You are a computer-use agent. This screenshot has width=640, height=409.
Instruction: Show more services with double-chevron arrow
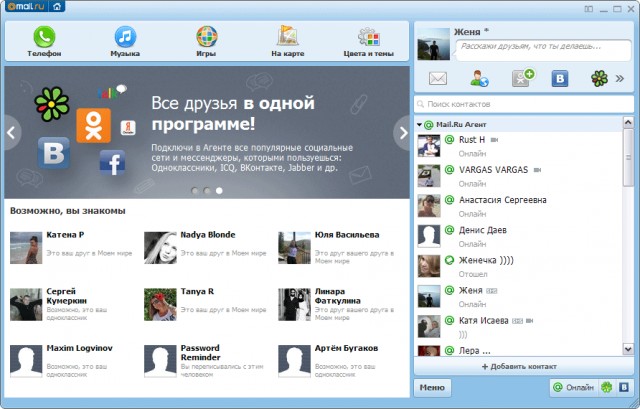(x=619, y=78)
